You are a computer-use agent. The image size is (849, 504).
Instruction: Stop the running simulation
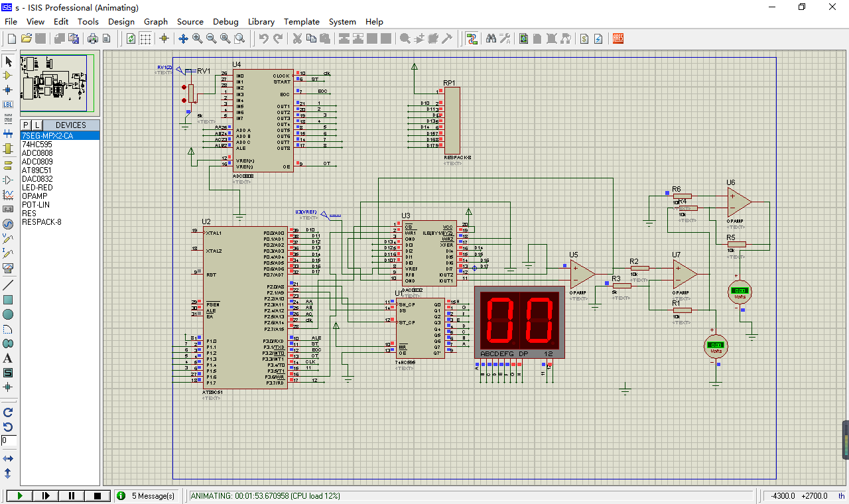97,495
